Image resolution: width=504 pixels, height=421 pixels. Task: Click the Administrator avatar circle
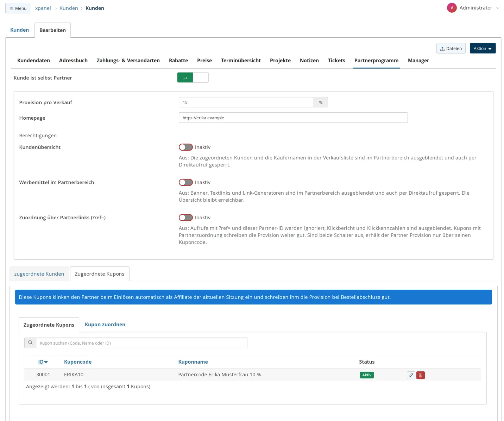coord(452,8)
